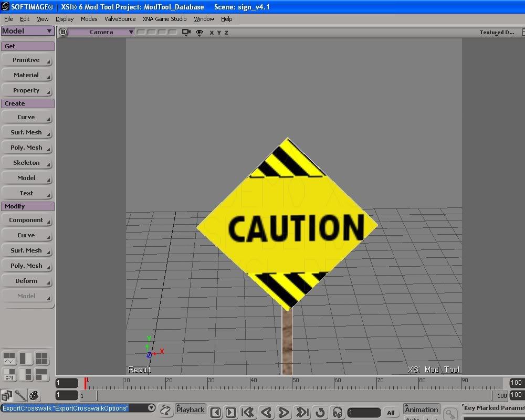The image size is (525, 420).
Task: Expand the Create Curve menu
Action: point(27,117)
